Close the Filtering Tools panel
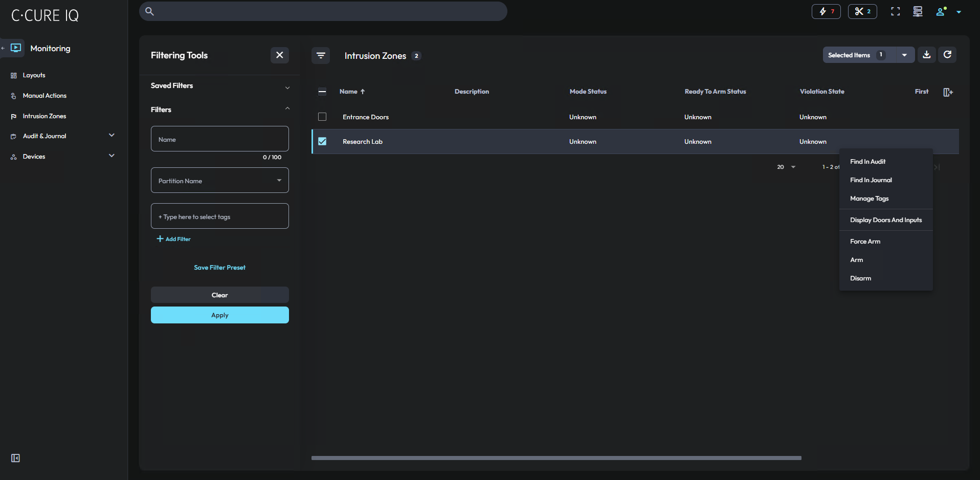The image size is (980, 480). pos(279,55)
